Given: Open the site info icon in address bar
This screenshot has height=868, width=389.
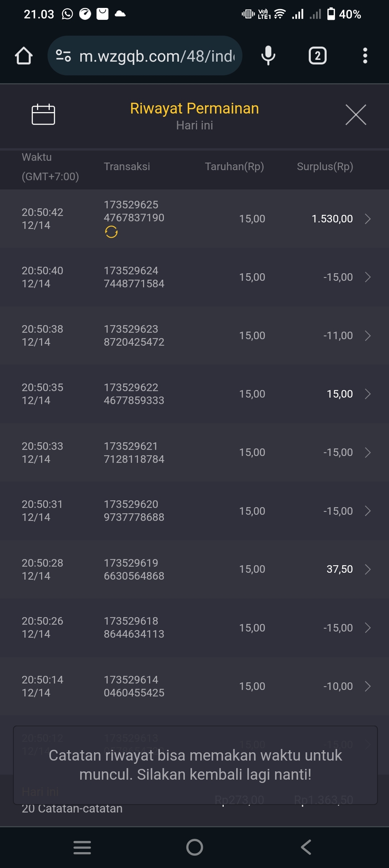Looking at the screenshot, I should coord(63,56).
